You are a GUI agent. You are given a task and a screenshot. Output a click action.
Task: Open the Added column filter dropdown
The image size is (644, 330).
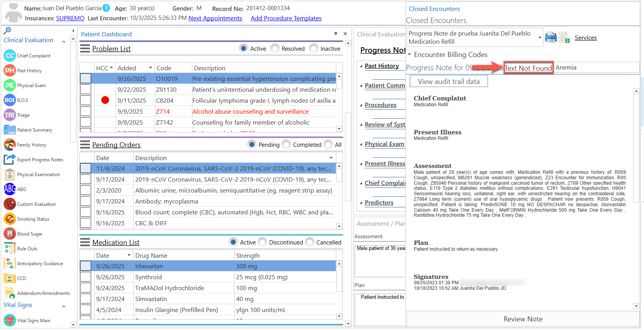150,68
